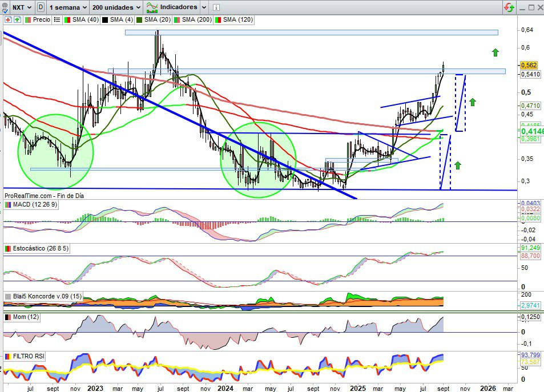This screenshot has width=544, height=392.
Task: Open SMA (40) indicator settings
Action: (x=82, y=20)
